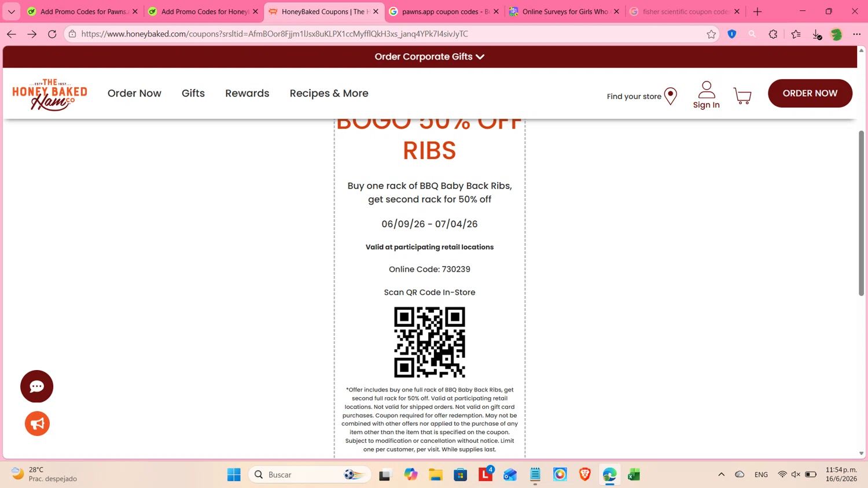Open the red L app on the taskbar

point(486,475)
